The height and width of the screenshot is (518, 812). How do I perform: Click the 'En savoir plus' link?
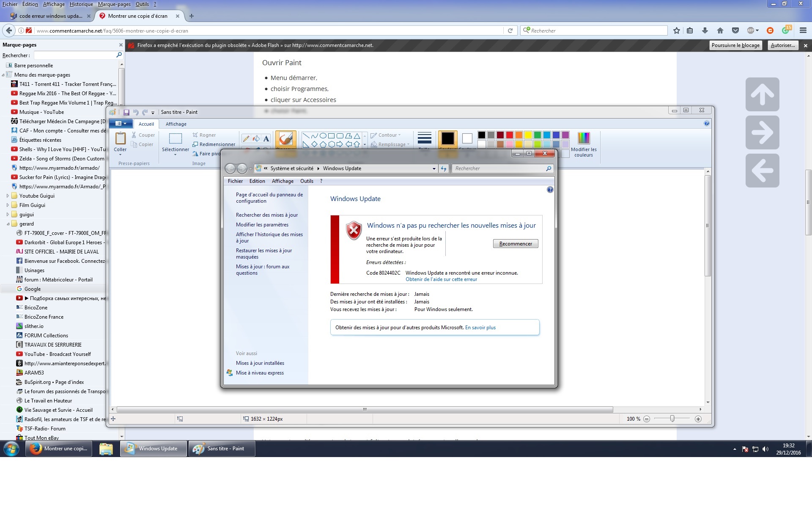480,328
